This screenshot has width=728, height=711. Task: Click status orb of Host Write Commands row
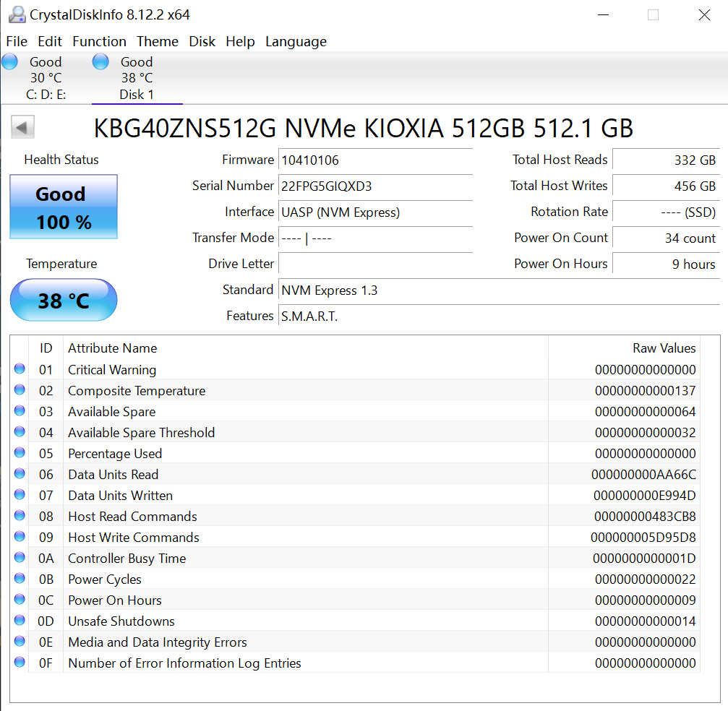pyautogui.click(x=20, y=536)
